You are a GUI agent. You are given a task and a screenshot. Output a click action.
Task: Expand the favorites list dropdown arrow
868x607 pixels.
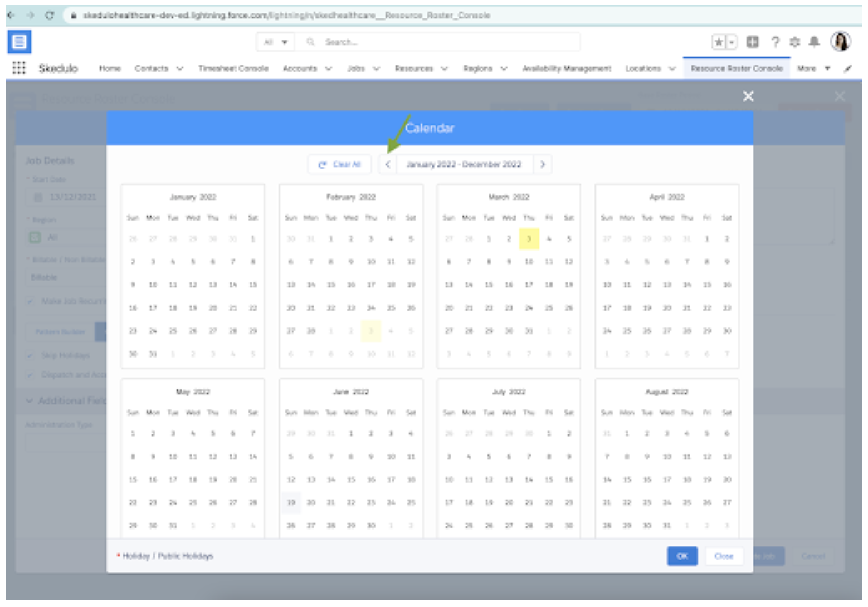tap(732, 42)
